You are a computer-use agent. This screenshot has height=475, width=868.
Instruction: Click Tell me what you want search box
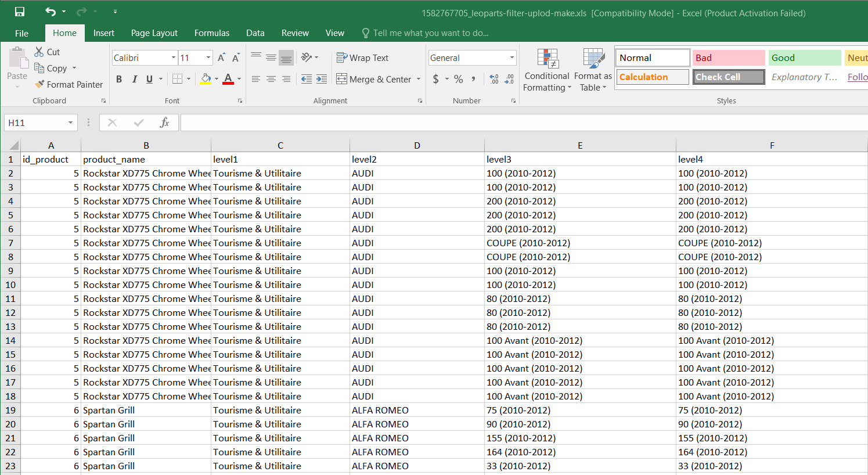(425, 33)
